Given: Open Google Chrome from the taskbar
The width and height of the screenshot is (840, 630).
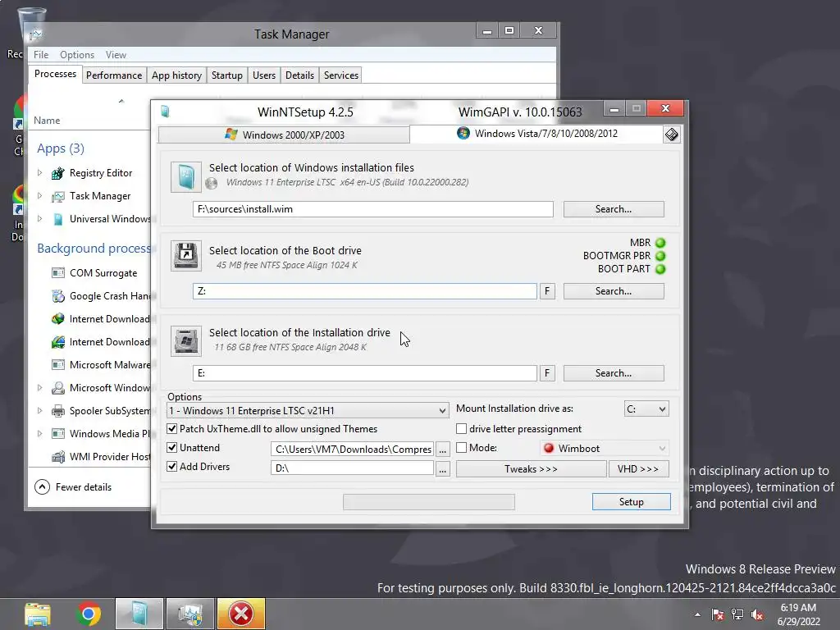Looking at the screenshot, I should [89, 614].
